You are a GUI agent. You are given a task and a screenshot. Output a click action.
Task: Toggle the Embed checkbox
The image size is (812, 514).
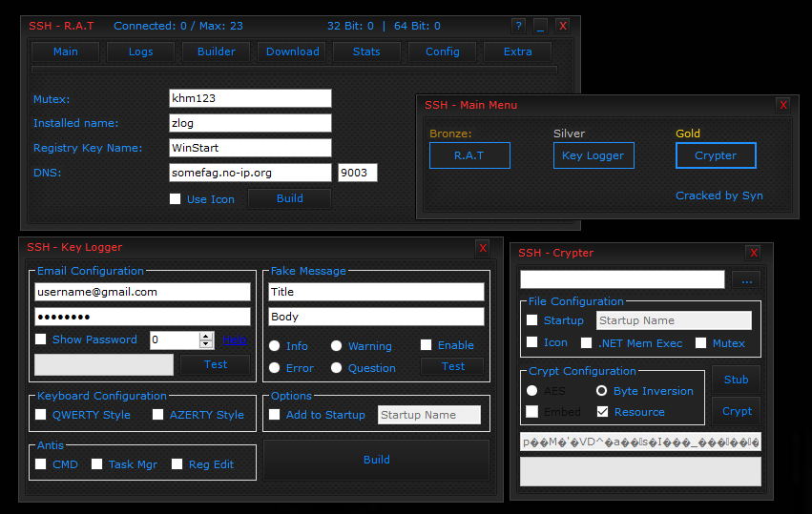[531, 412]
